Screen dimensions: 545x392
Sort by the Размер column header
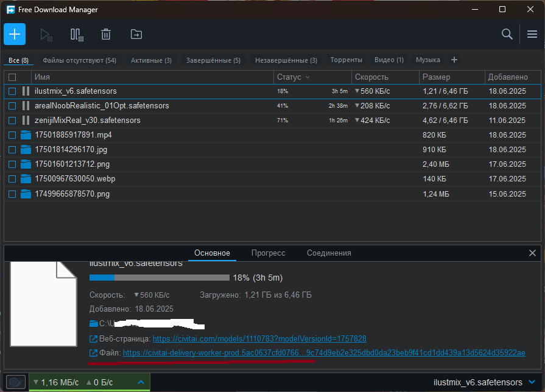pos(452,77)
